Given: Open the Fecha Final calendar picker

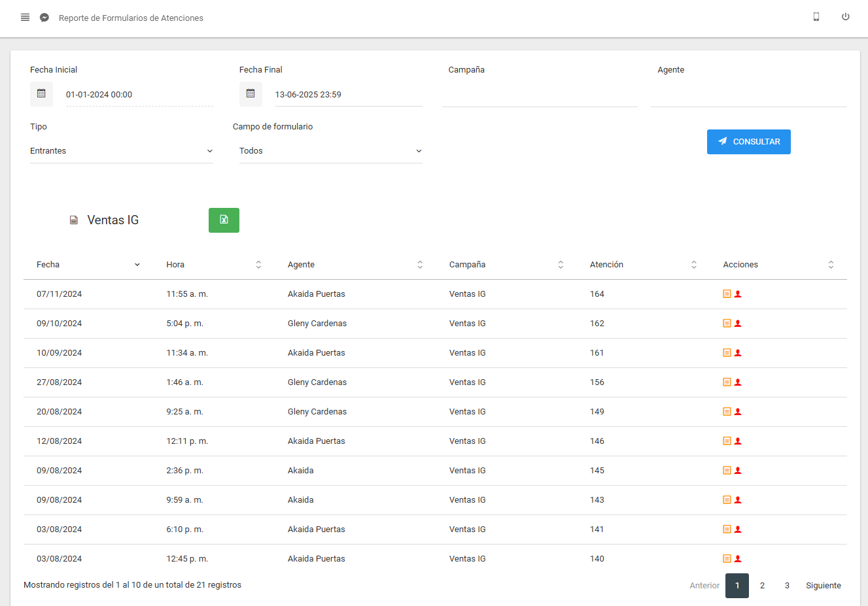Looking at the screenshot, I should (x=251, y=94).
